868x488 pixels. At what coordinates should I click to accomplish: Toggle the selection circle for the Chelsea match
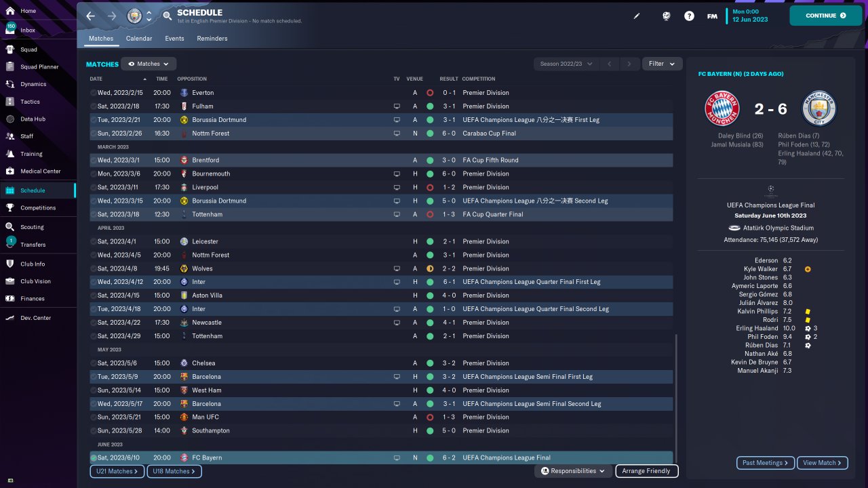93,363
